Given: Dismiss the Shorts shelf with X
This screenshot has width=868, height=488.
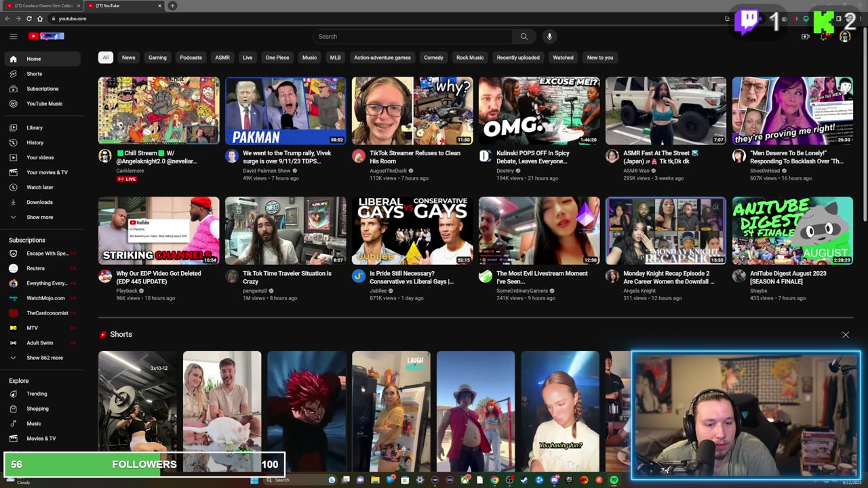Looking at the screenshot, I should tap(846, 335).
